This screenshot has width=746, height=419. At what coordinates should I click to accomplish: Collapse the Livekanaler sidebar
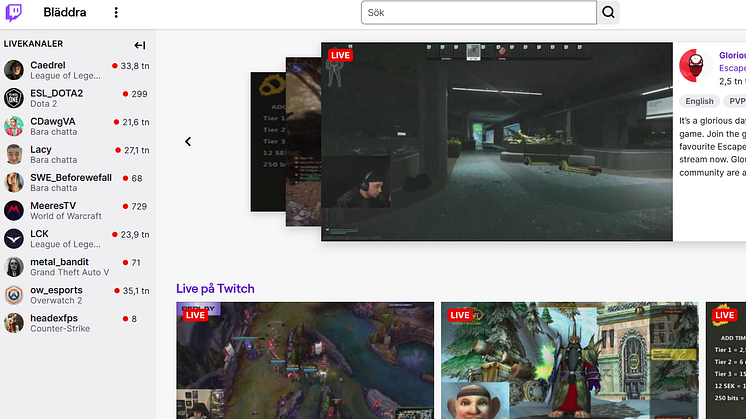[139, 45]
